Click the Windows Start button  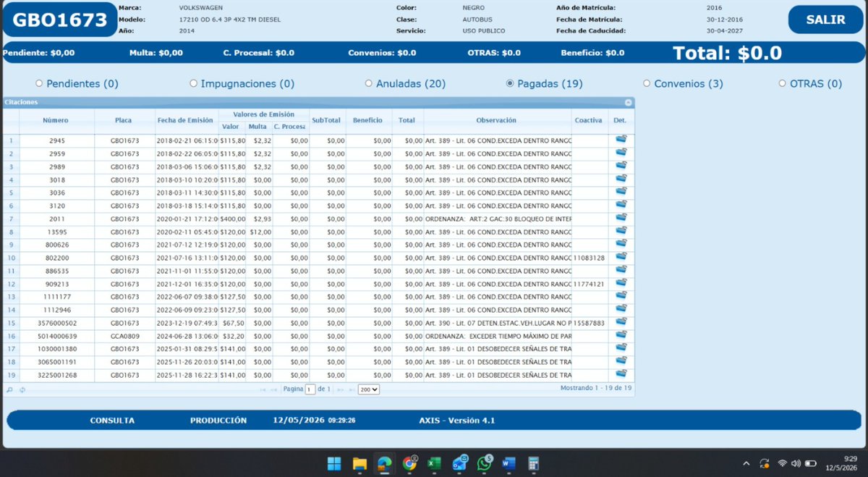[x=333, y=463]
